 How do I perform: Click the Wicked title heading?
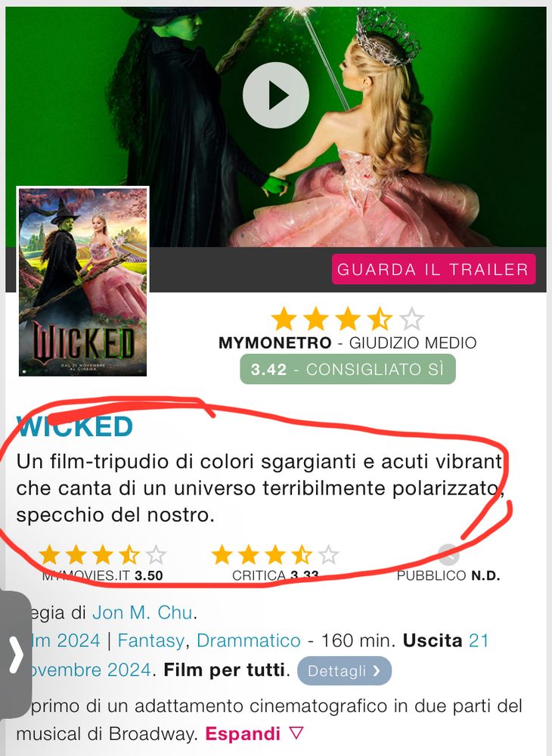click(75, 426)
